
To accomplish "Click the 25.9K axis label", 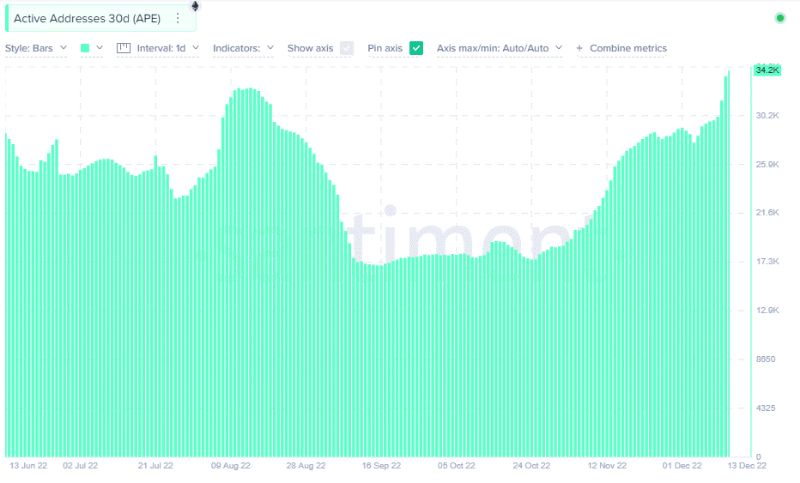I will click(767, 164).
